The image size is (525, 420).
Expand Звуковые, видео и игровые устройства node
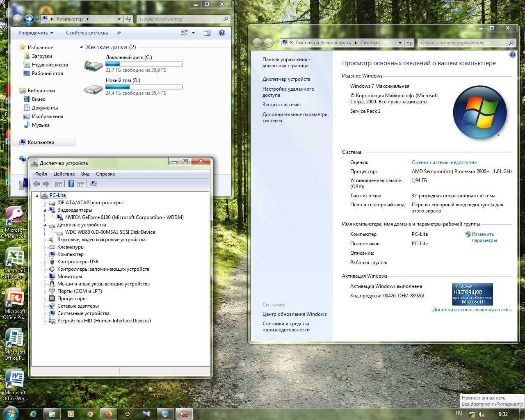(x=45, y=240)
